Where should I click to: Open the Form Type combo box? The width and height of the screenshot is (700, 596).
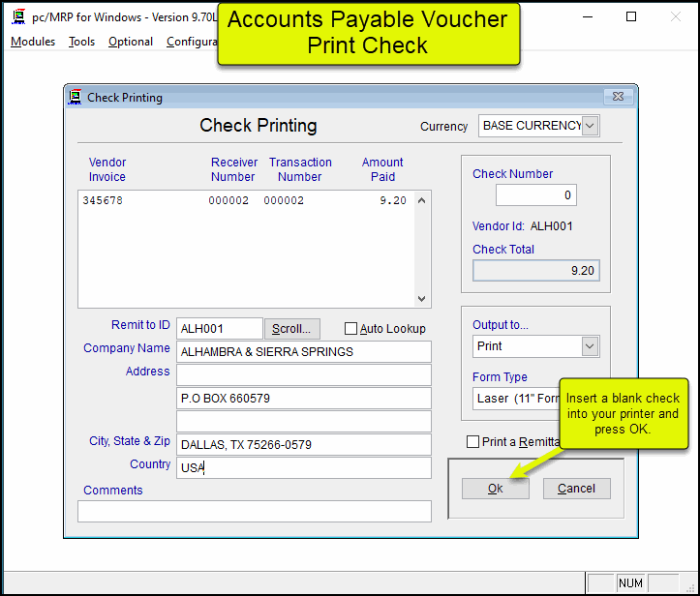tap(518, 398)
